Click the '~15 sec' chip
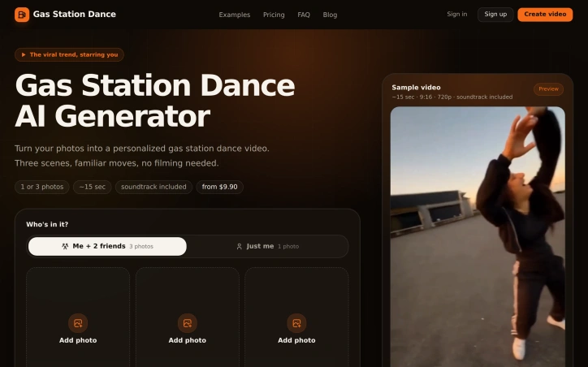This screenshot has height=367, width=588. [x=93, y=187]
